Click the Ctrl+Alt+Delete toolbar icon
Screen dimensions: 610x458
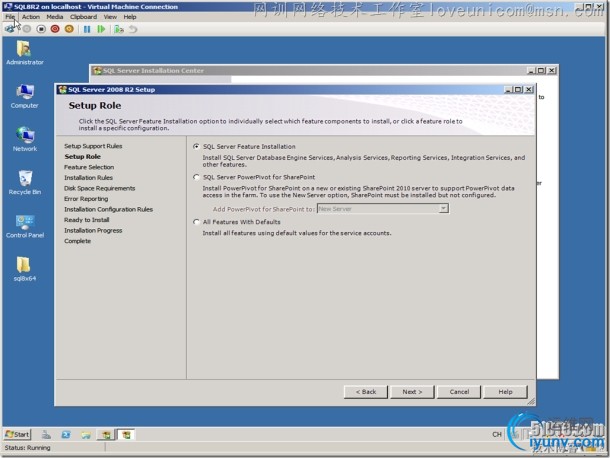point(9,29)
